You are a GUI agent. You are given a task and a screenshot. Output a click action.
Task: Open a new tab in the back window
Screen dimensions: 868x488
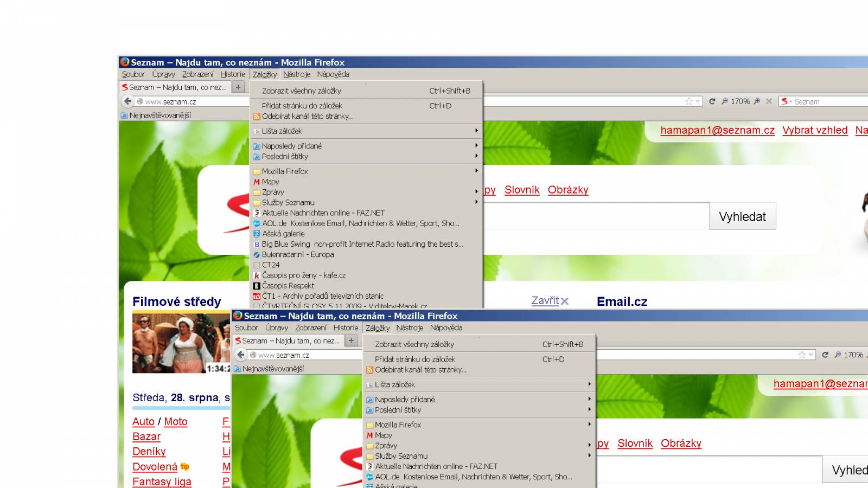(238, 87)
